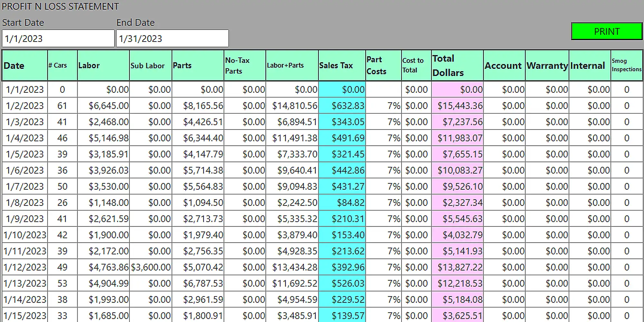The width and height of the screenshot is (644, 322).
Task: Click the sub labor value $3,600.00
Action: pyautogui.click(x=151, y=267)
